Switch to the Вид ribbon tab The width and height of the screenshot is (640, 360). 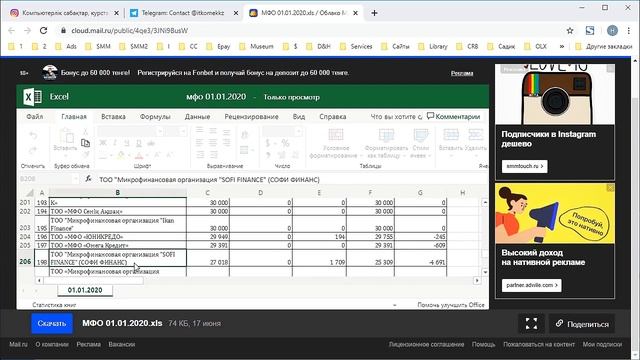coord(299,116)
